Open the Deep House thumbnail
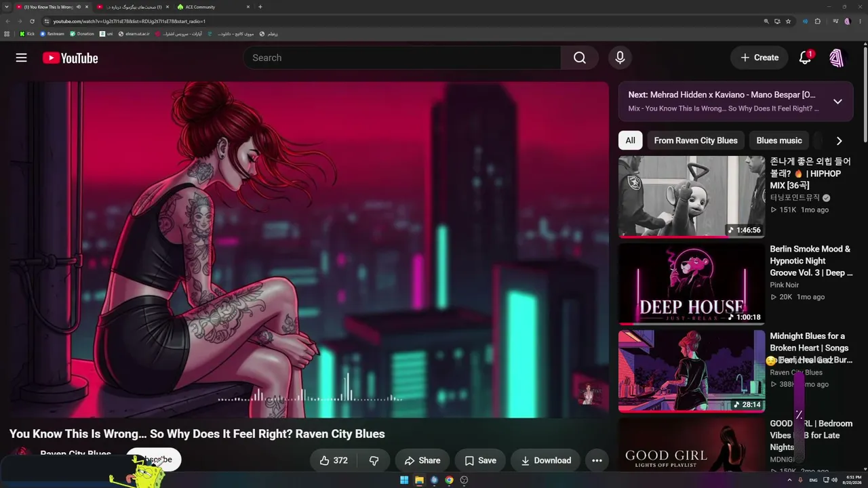This screenshot has width=868, height=488. tap(692, 284)
